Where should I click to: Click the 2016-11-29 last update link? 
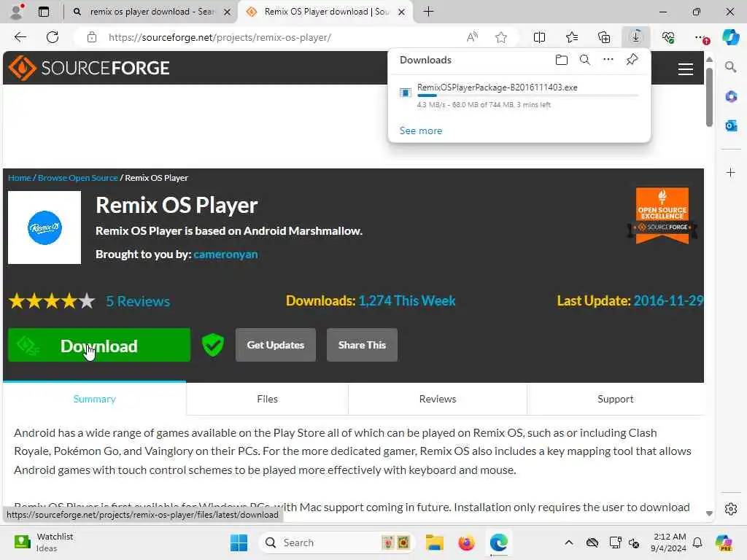pos(668,301)
